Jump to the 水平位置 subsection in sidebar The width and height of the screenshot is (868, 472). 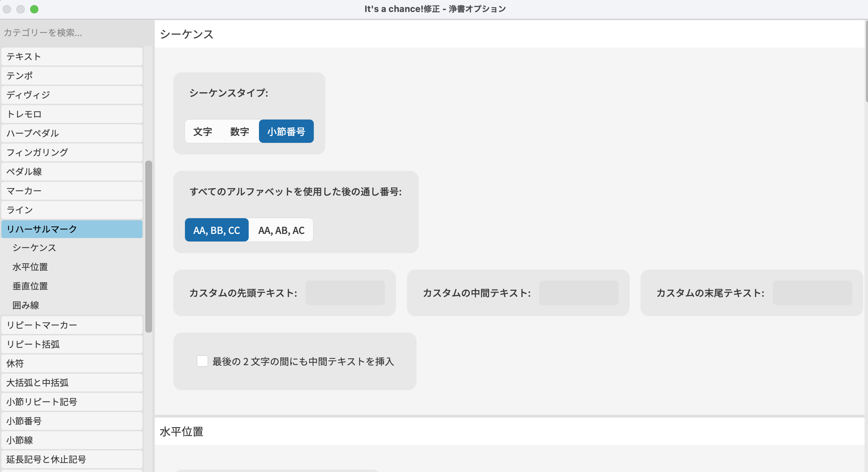pos(30,267)
